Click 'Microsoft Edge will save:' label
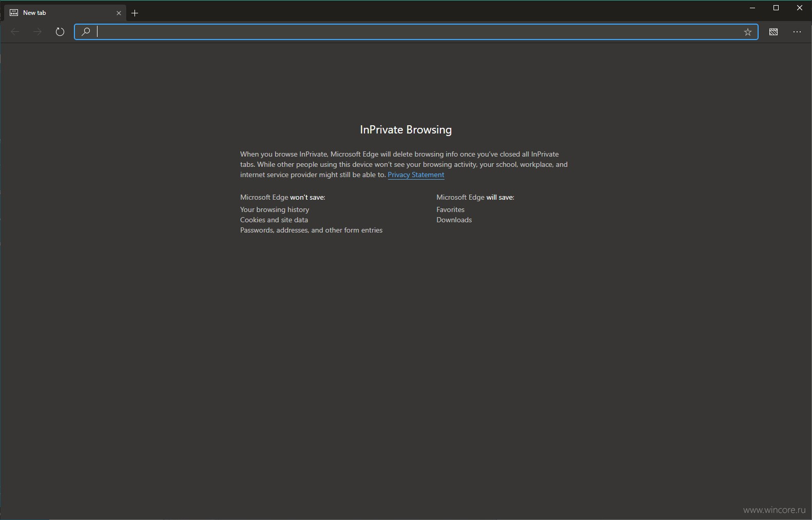 [475, 197]
